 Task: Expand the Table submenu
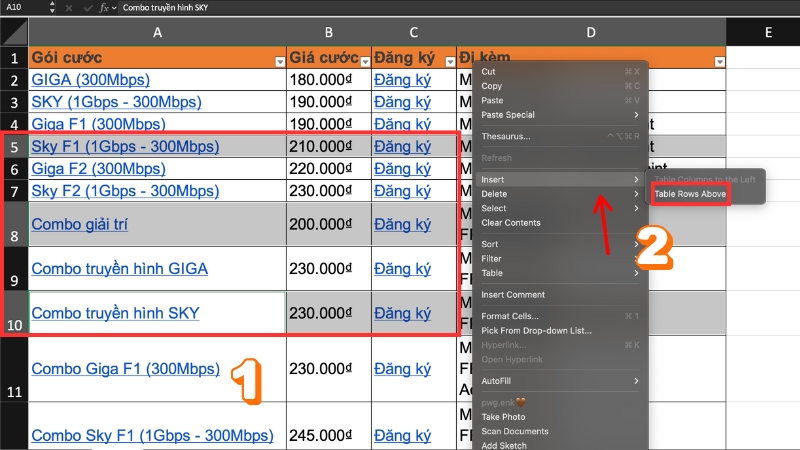tap(560, 273)
